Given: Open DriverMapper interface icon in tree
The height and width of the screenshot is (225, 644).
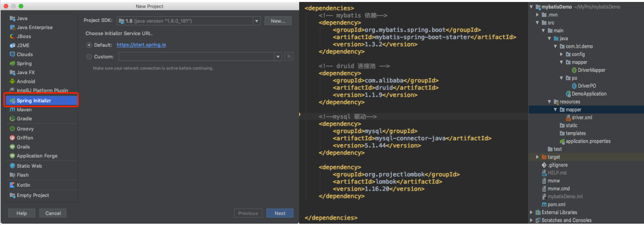Looking at the screenshot, I should coord(574,70).
